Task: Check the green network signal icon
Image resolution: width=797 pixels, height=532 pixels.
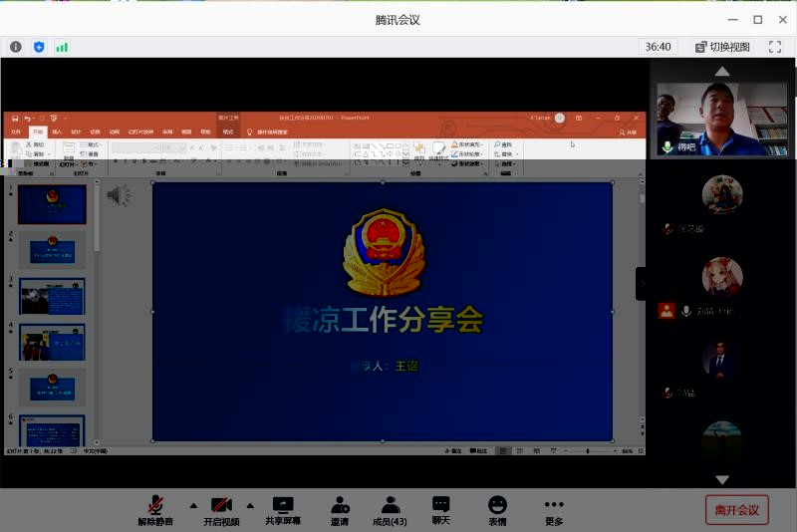Action: (62, 47)
